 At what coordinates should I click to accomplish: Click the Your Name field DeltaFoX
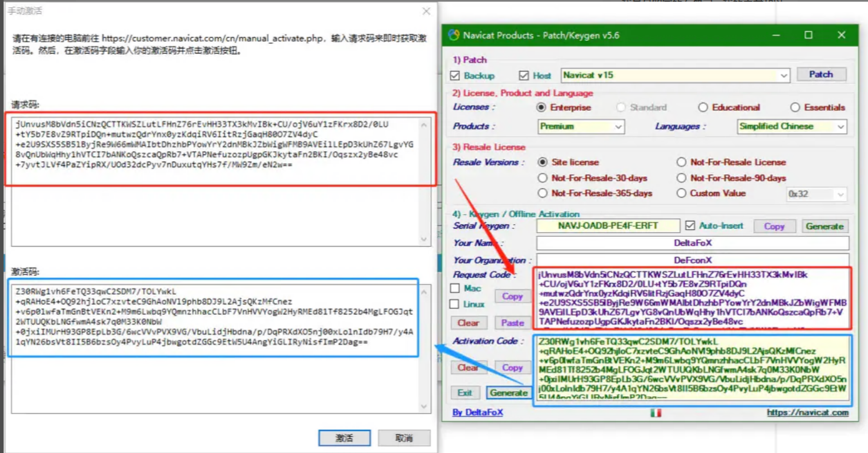693,243
